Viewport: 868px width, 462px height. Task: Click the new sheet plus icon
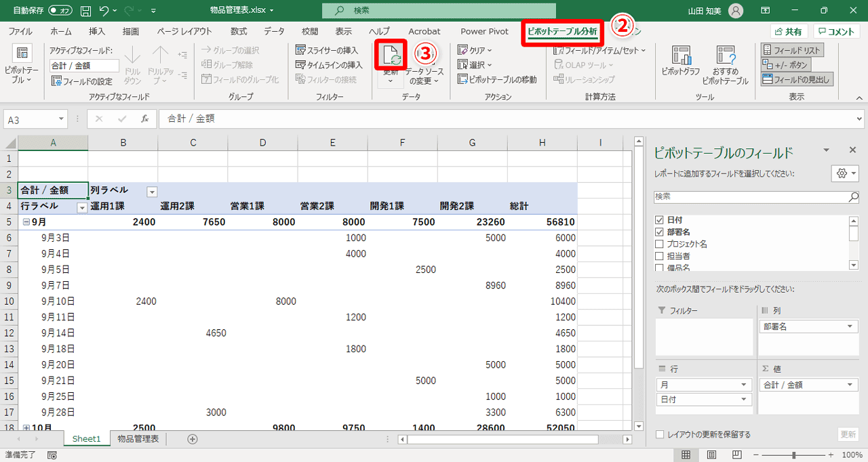click(x=193, y=439)
